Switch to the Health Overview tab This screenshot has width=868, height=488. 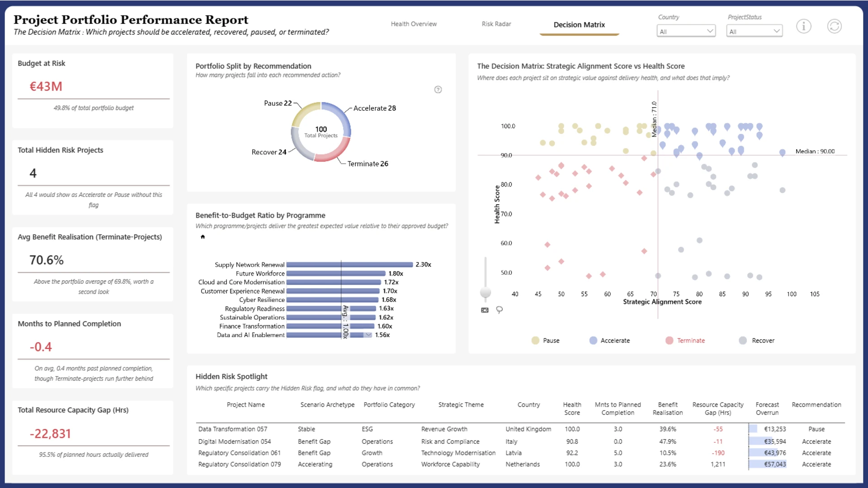pyautogui.click(x=414, y=24)
